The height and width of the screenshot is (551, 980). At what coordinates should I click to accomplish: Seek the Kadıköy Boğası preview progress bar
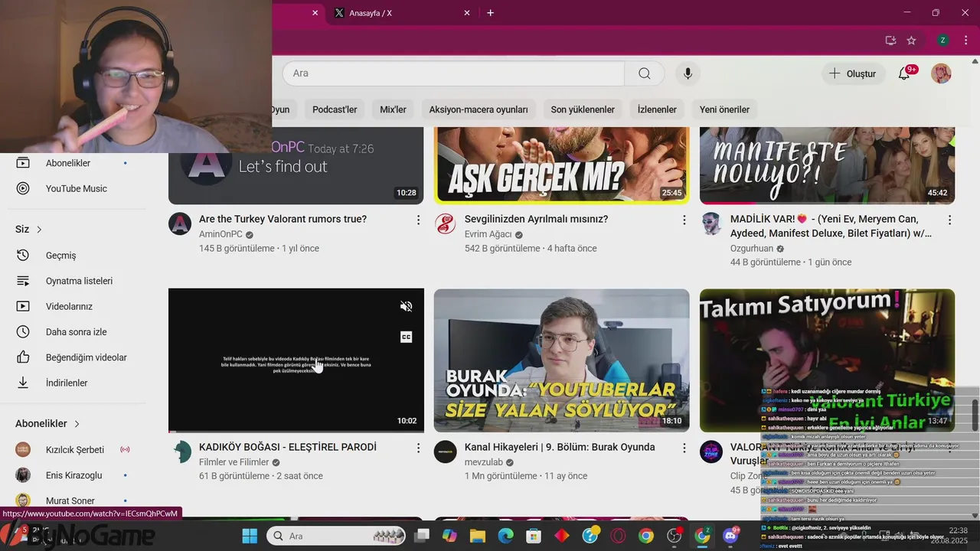coord(296,431)
